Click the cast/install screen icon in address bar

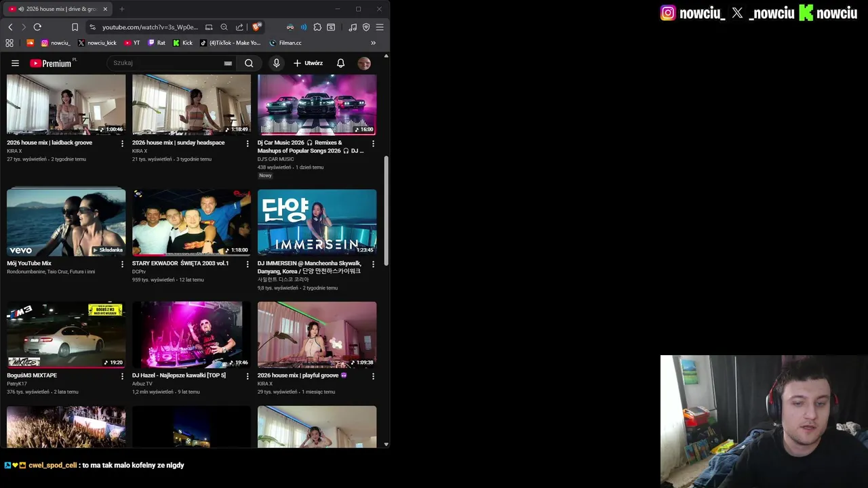[x=209, y=27]
